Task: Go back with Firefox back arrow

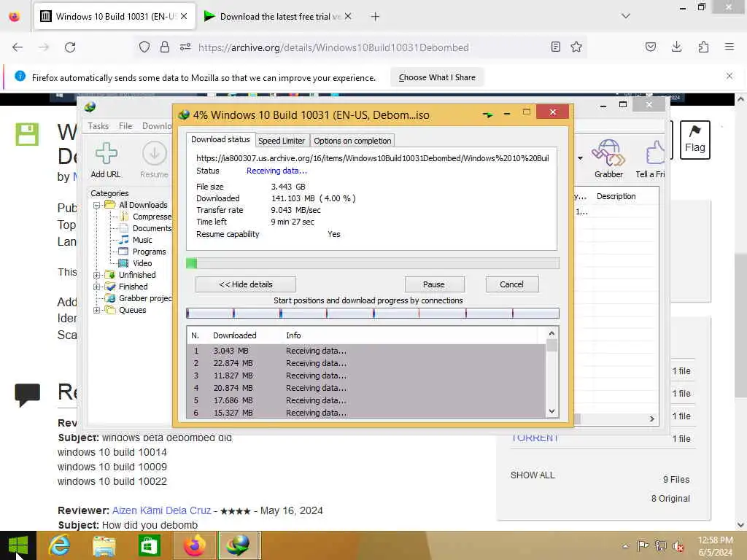Action: 18,47
